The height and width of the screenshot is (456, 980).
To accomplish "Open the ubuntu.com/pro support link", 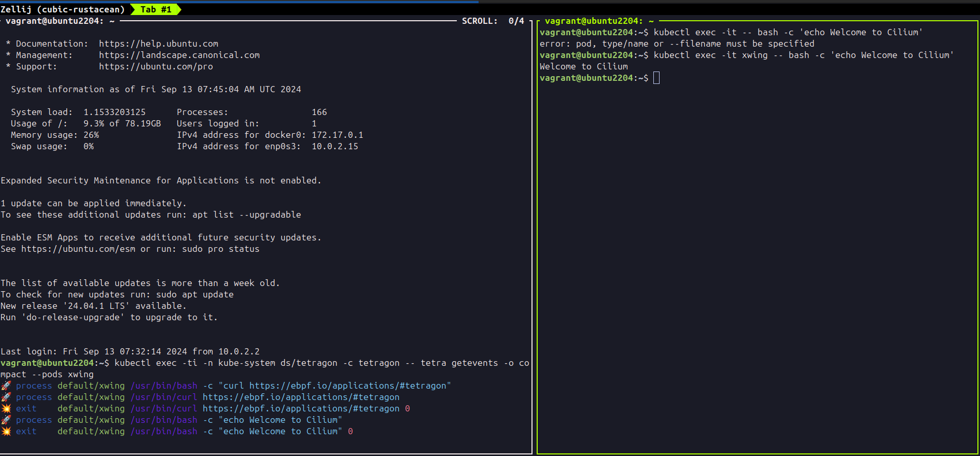I will 156,66.
